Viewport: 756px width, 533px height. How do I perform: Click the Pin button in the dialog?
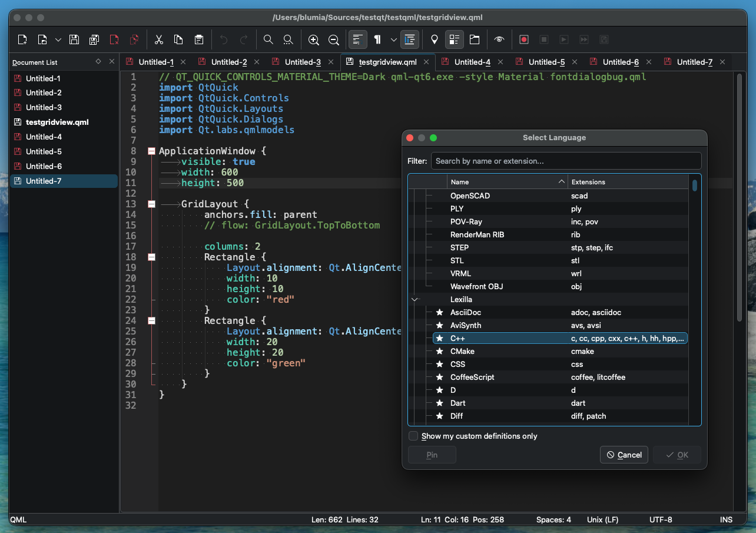(x=432, y=455)
